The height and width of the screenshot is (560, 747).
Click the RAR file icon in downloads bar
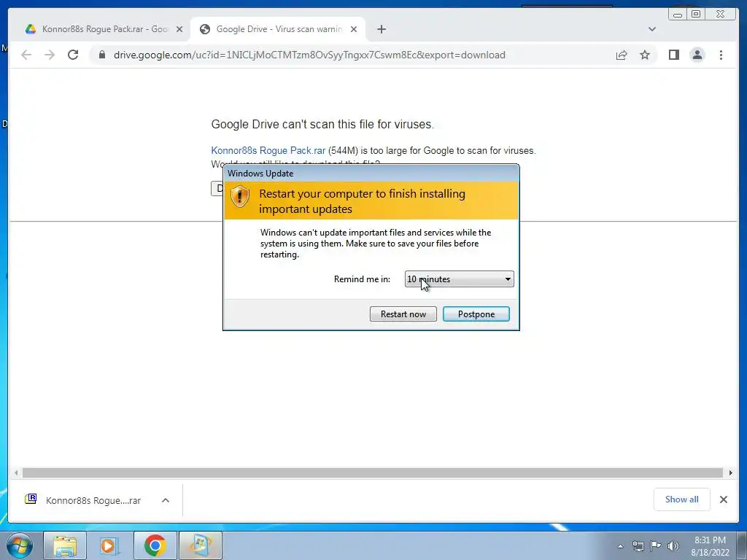31,499
